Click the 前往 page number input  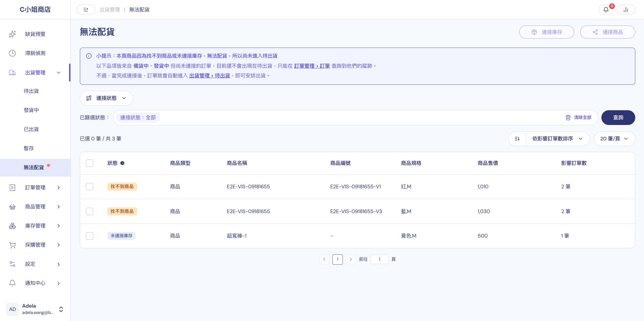(x=379, y=259)
